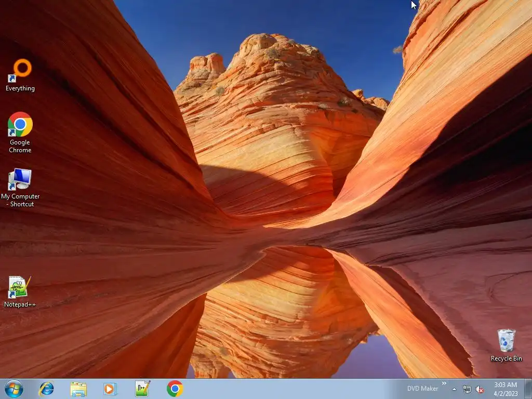This screenshot has height=399, width=532.
Task: Click the DVD Maker toolbar label
Action: pos(422,389)
